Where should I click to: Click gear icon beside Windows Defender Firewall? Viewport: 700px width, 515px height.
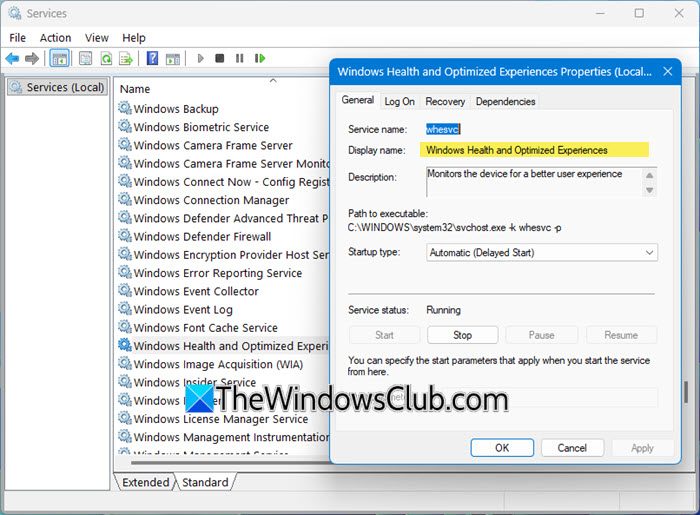tap(125, 236)
